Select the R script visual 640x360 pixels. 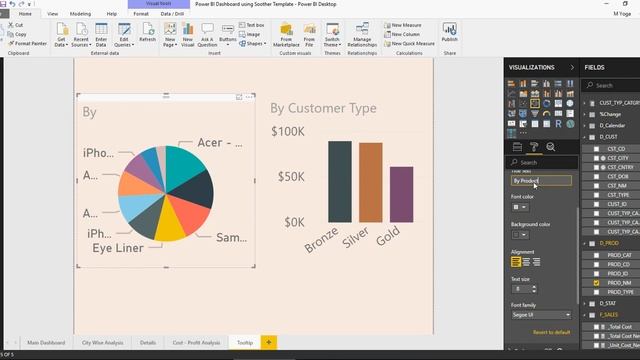tap(558, 124)
